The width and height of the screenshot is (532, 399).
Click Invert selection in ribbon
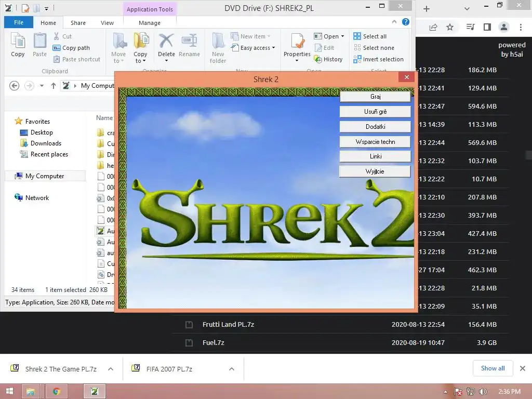[378, 59]
